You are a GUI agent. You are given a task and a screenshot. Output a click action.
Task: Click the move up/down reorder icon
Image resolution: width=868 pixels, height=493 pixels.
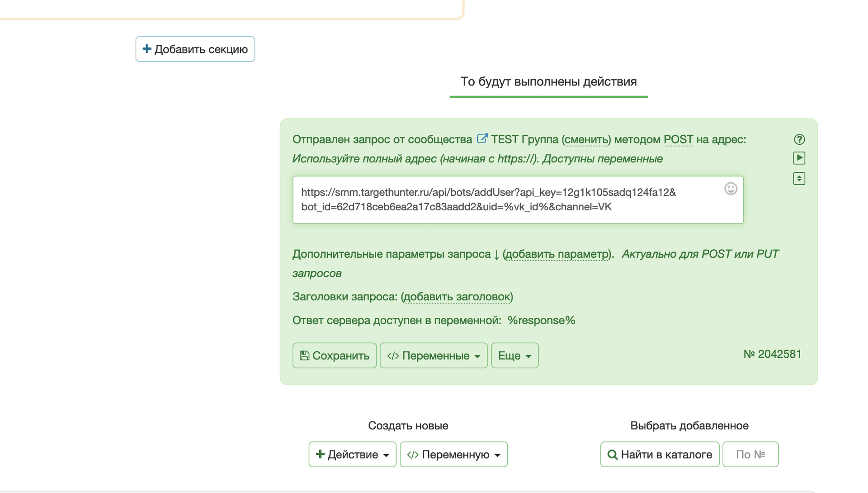799,179
